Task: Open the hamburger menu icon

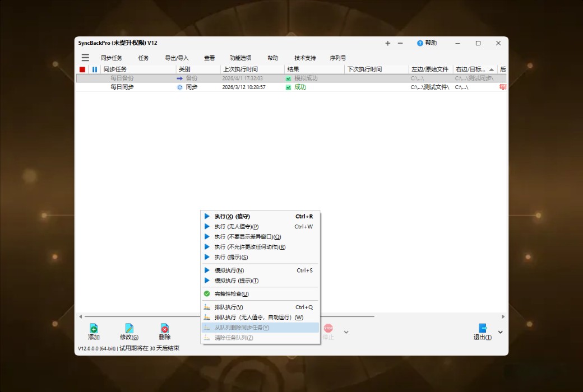Action: 85,57
